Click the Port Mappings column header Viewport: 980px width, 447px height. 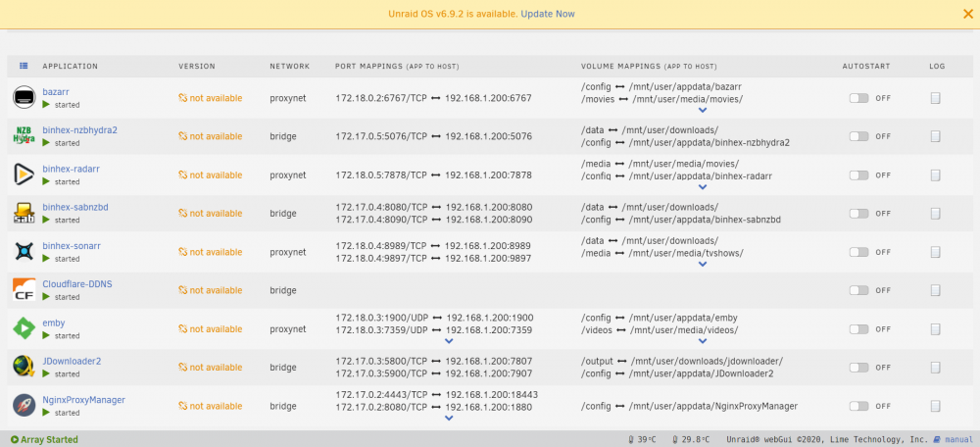click(397, 67)
